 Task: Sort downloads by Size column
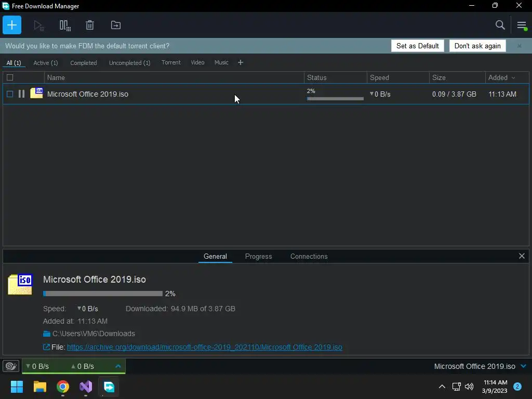[x=438, y=77]
